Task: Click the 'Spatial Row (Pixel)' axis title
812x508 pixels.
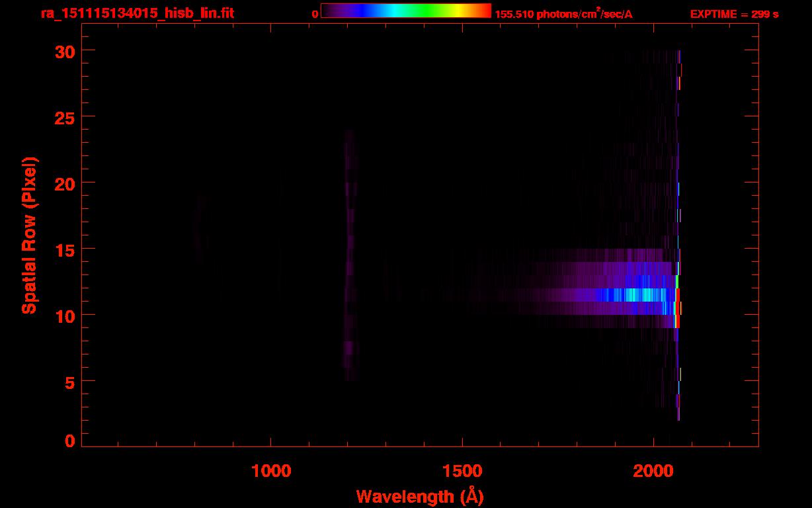Action: pyautogui.click(x=29, y=235)
